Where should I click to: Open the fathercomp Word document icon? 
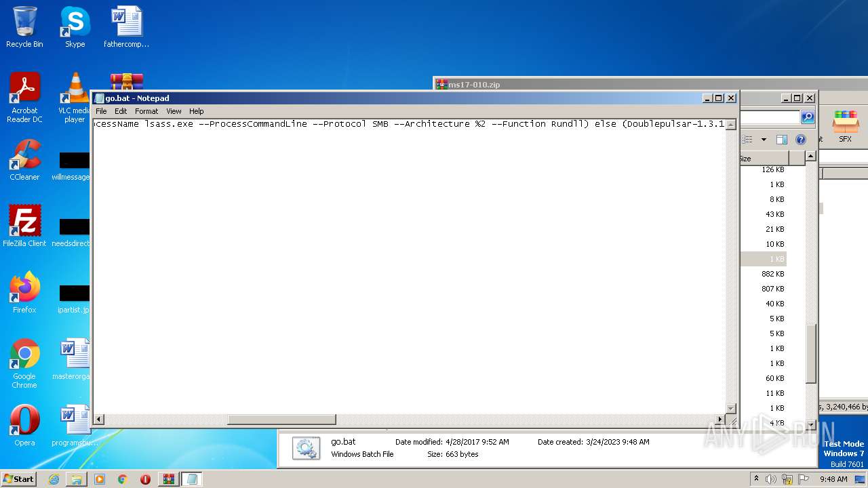point(126,27)
